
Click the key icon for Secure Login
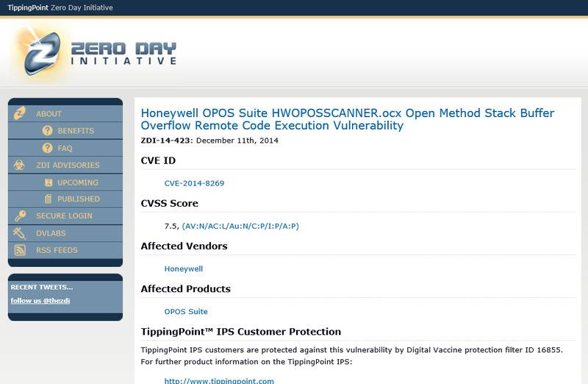20,216
